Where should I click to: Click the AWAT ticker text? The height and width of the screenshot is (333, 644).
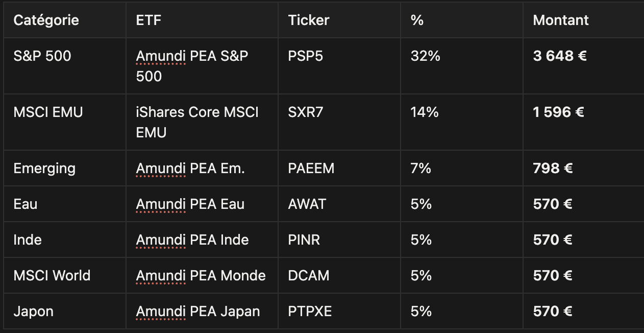coord(307,204)
